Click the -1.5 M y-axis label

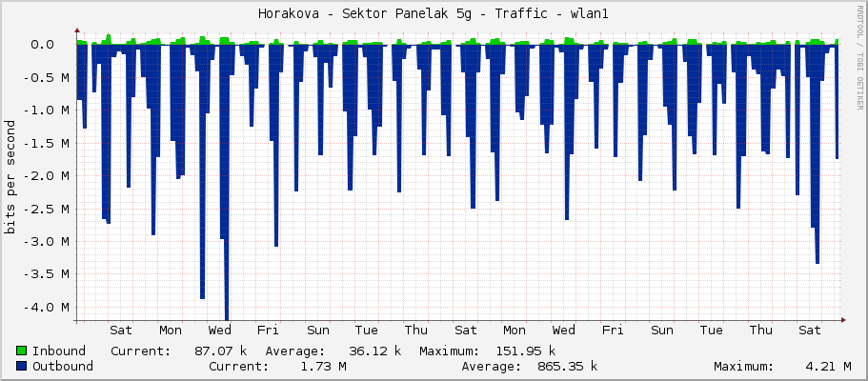tap(47, 144)
